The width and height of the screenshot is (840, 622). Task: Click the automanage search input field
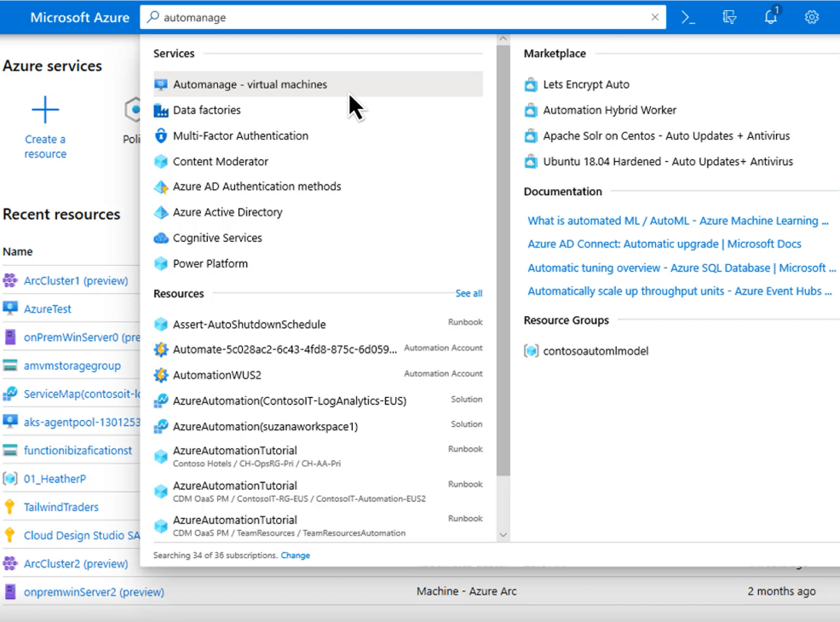click(400, 17)
